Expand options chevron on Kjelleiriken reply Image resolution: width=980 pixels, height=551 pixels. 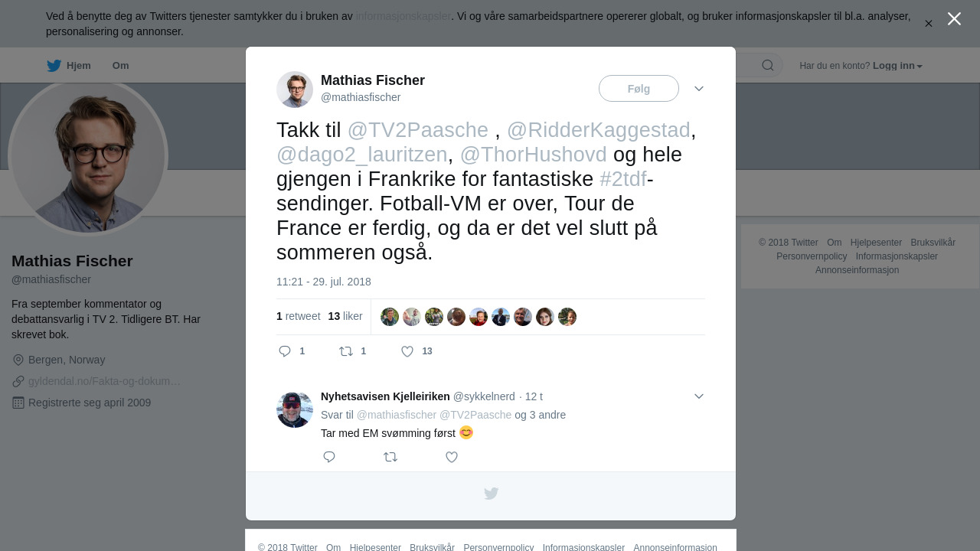(699, 396)
